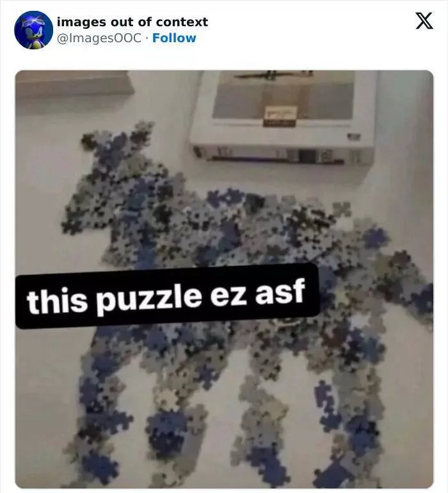Open the 'images out of context' profile name
The width and height of the screenshot is (448, 493).
pos(132,22)
